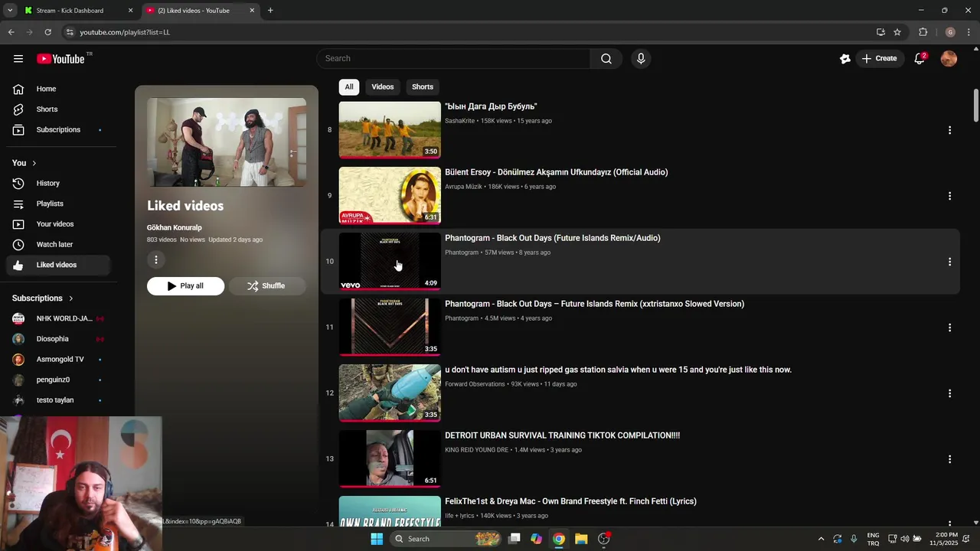Open Your videos in the sidebar
Image resolution: width=980 pixels, height=551 pixels.
coord(57,224)
